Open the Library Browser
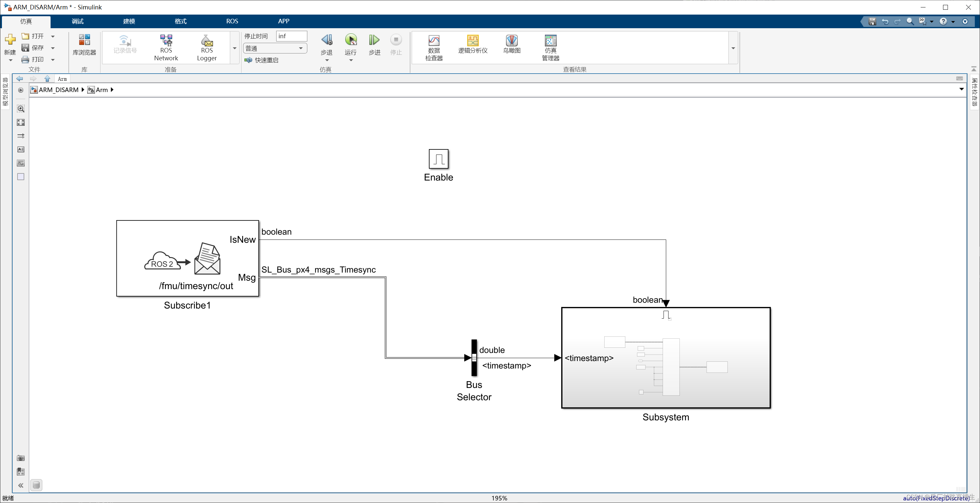The width and height of the screenshot is (980, 503). pyautogui.click(x=85, y=45)
